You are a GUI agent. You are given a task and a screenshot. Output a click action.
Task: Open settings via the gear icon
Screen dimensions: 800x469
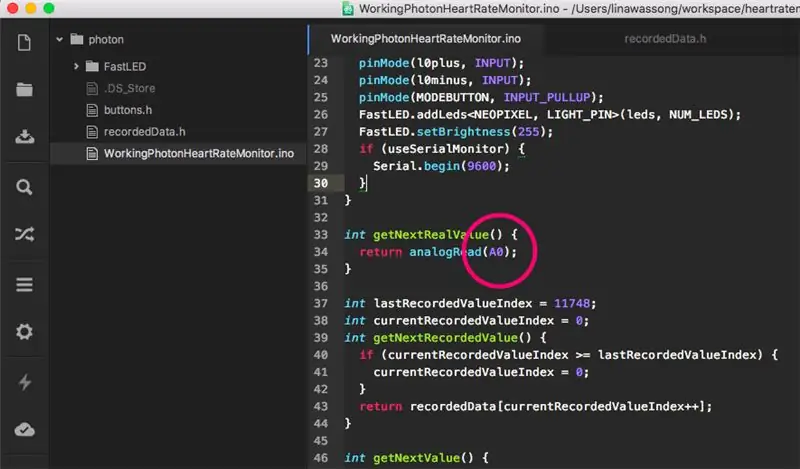point(24,332)
